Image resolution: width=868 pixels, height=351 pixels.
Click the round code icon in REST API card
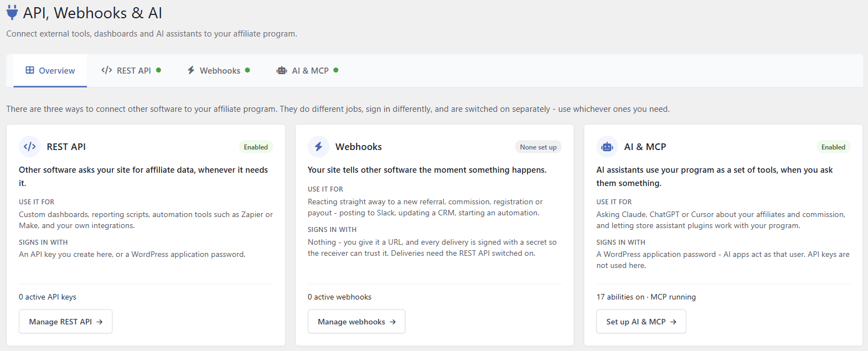pyautogui.click(x=30, y=147)
